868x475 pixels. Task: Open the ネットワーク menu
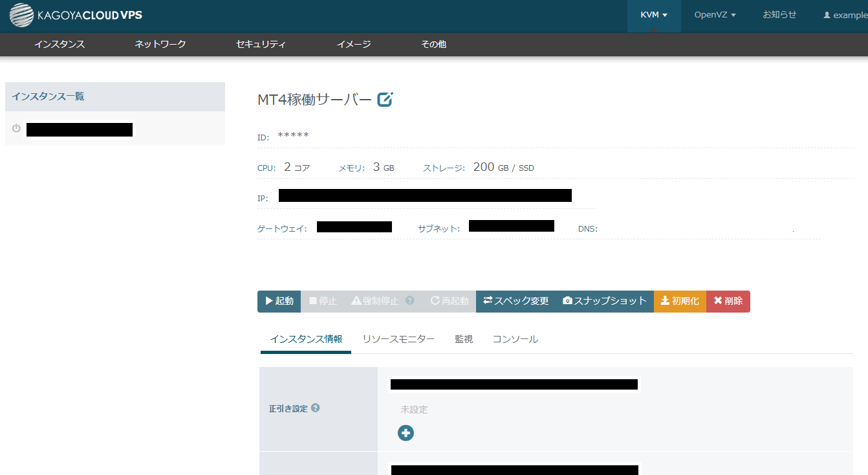coord(160,44)
